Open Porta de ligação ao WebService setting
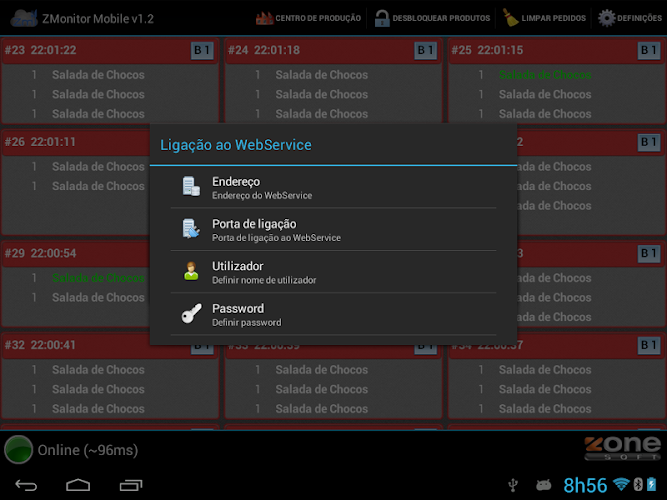667x500 pixels. coord(333,229)
